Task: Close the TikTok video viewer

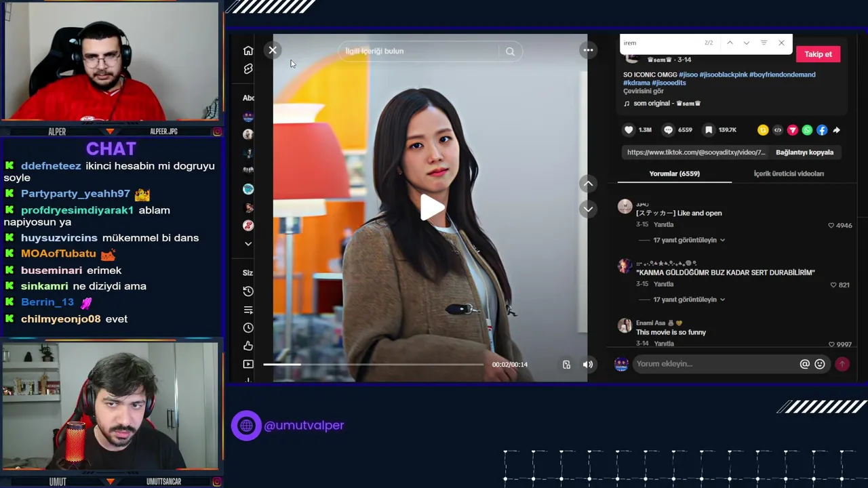Action: 273,50
